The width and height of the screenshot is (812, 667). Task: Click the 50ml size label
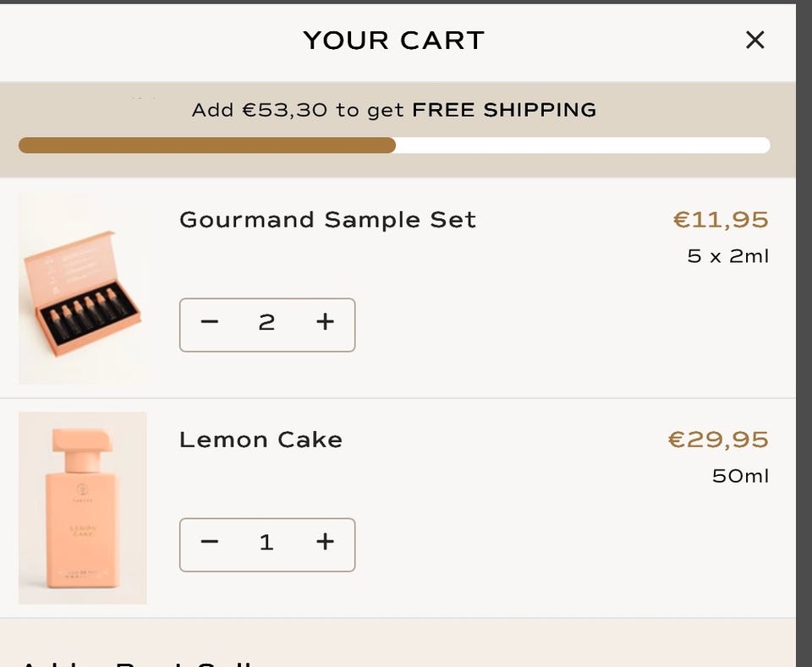coord(740,476)
